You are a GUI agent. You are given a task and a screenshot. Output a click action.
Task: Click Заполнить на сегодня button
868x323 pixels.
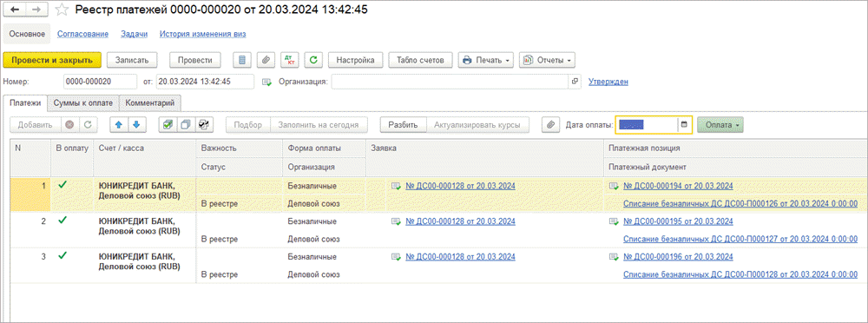319,125
